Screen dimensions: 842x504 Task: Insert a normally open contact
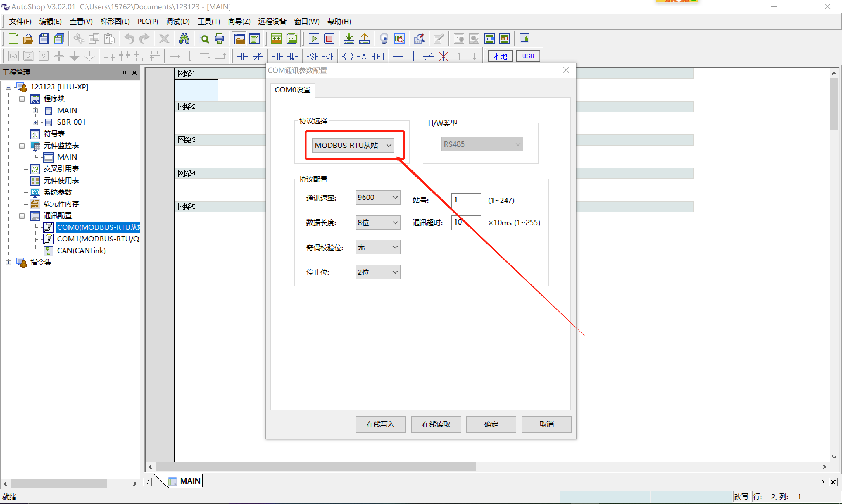click(x=242, y=56)
